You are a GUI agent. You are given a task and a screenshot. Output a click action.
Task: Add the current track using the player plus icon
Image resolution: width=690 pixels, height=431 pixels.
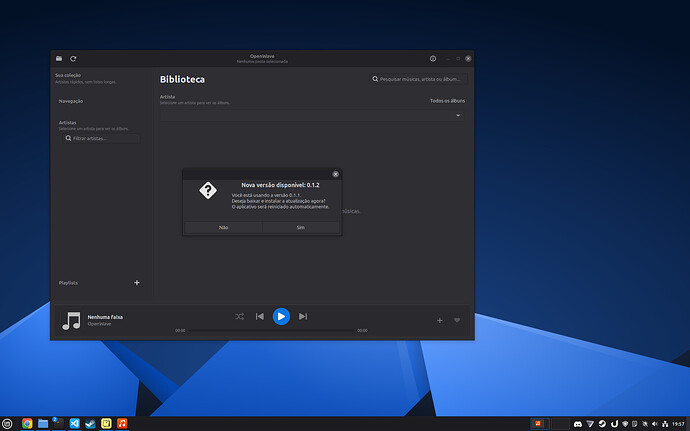[x=440, y=320]
